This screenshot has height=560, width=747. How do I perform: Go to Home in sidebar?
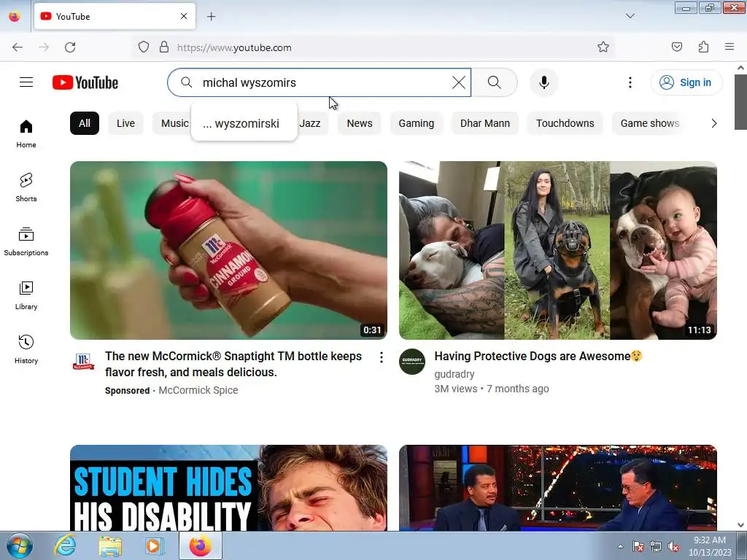pyautogui.click(x=26, y=134)
